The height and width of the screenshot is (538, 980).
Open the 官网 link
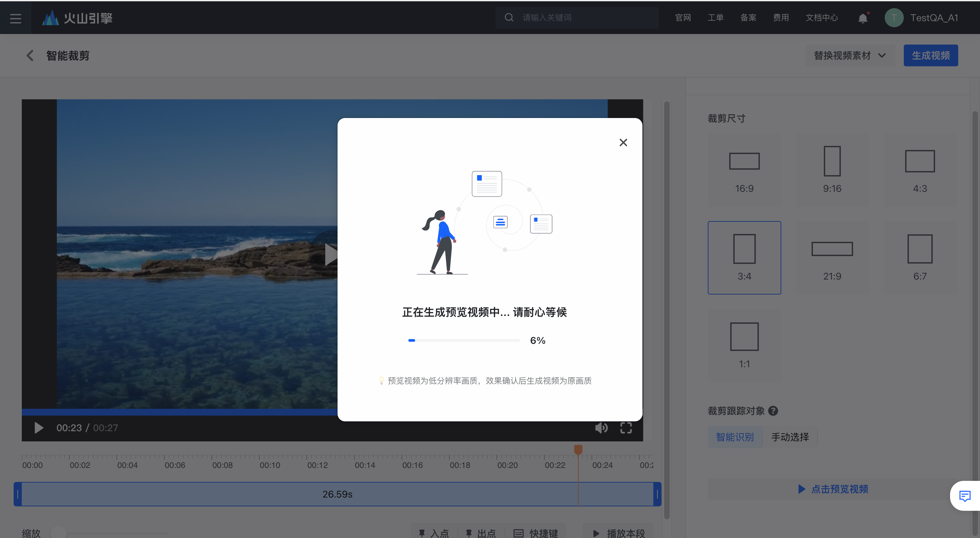[x=683, y=17]
